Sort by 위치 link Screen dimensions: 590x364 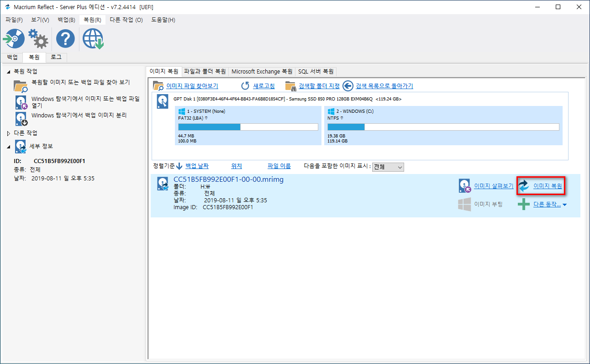[x=237, y=166]
